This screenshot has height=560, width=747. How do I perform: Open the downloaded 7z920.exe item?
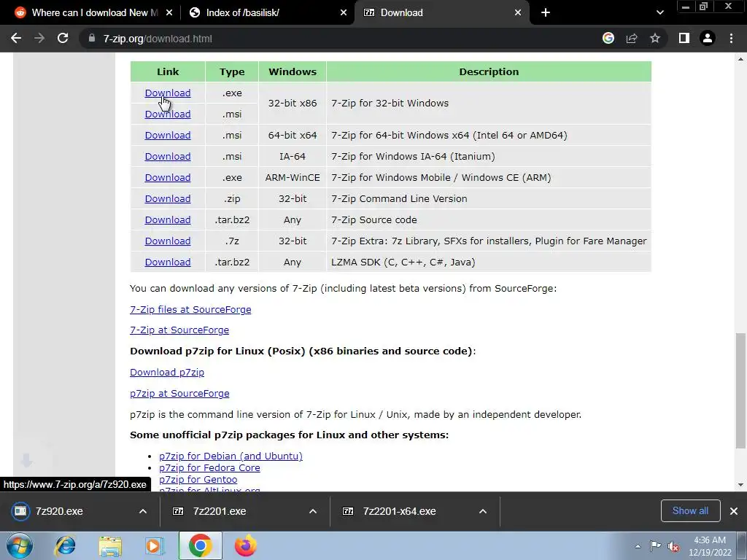point(59,511)
